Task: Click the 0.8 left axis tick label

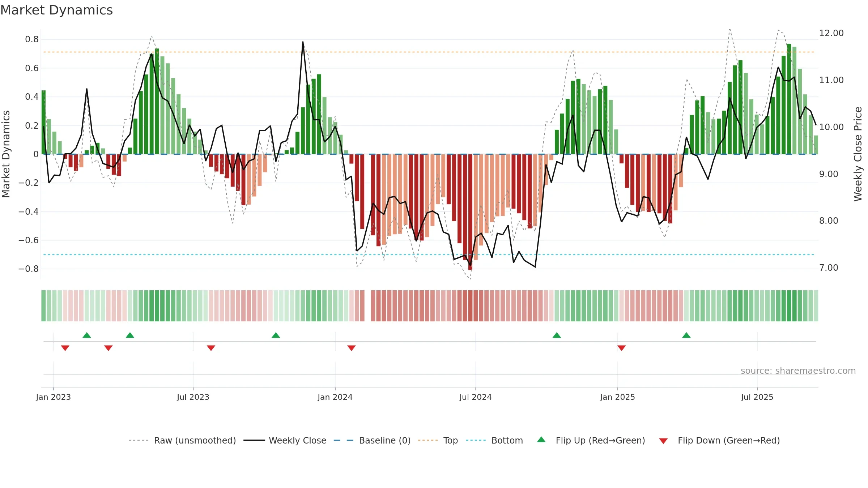Action: click(x=32, y=39)
